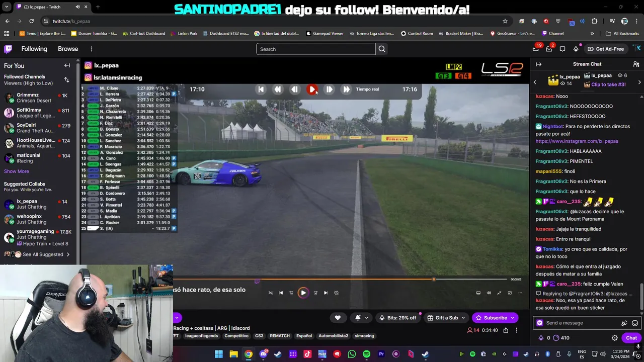The image size is (644, 362).
Task: Rewind the replay
Action: point(277,89)
